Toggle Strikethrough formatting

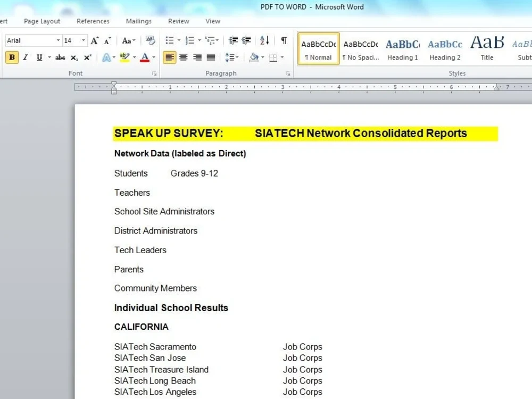point(60,57)
